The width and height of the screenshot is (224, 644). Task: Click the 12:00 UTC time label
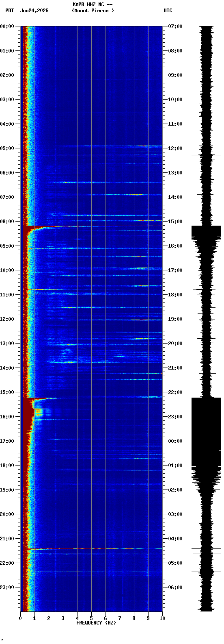click(x=175, y=148)
